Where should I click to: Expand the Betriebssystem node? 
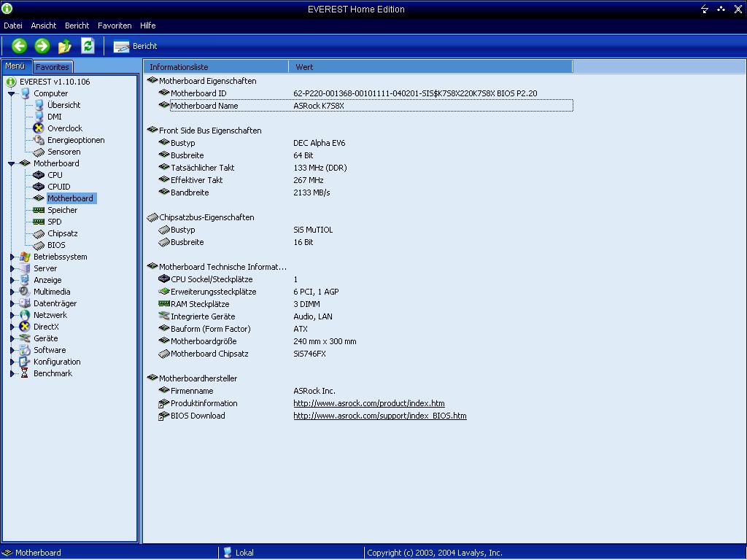pyautogui.click(x=12, y=257)
